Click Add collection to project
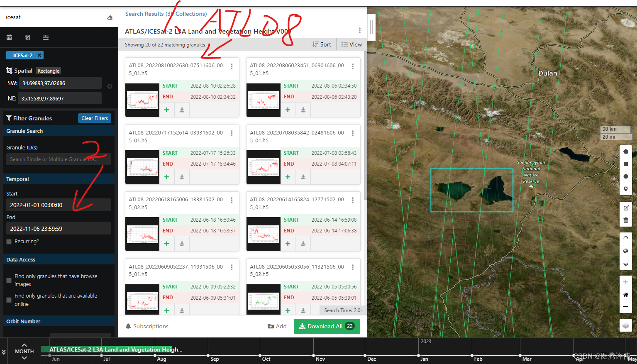637x364 pixels. tap(277, 326)
